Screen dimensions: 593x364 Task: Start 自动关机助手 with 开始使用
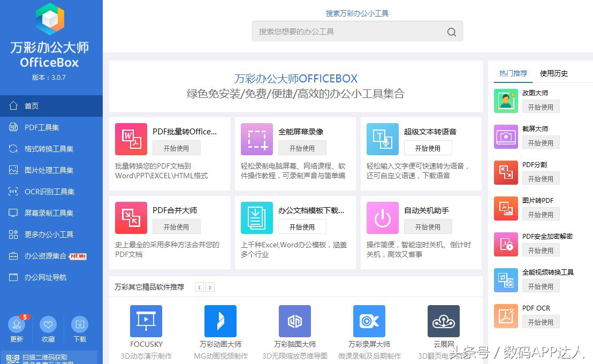coord(428,227)
